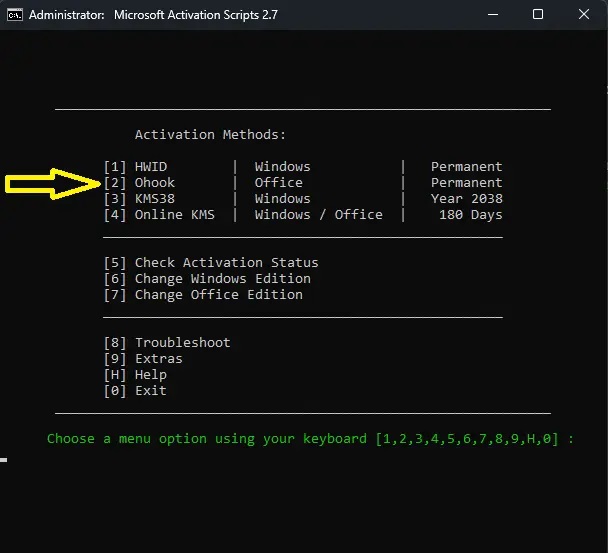Screen dimensions: 608x553
Task: Click the 'Year 2038' value
Action: coord(466,199)
